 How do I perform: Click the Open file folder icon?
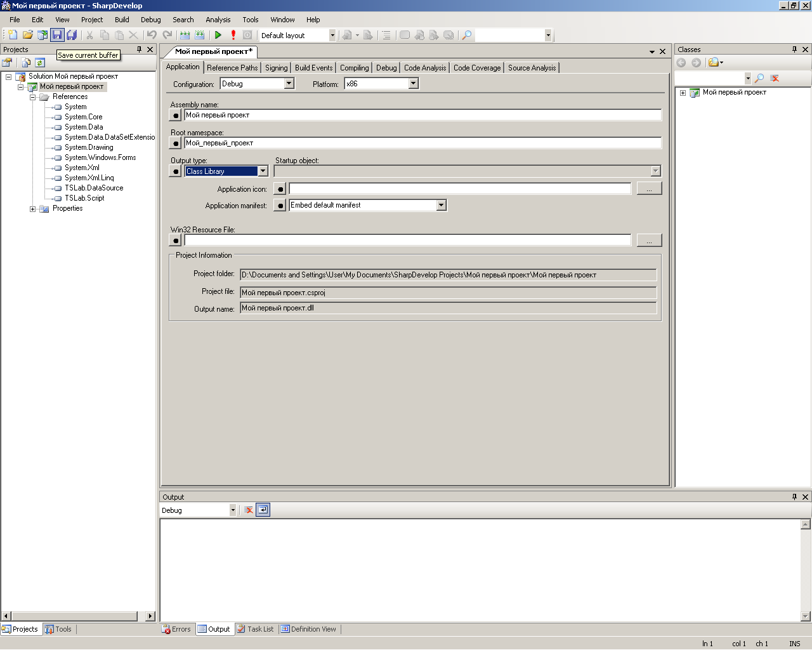pyautogui.click(x=27, y=36)
